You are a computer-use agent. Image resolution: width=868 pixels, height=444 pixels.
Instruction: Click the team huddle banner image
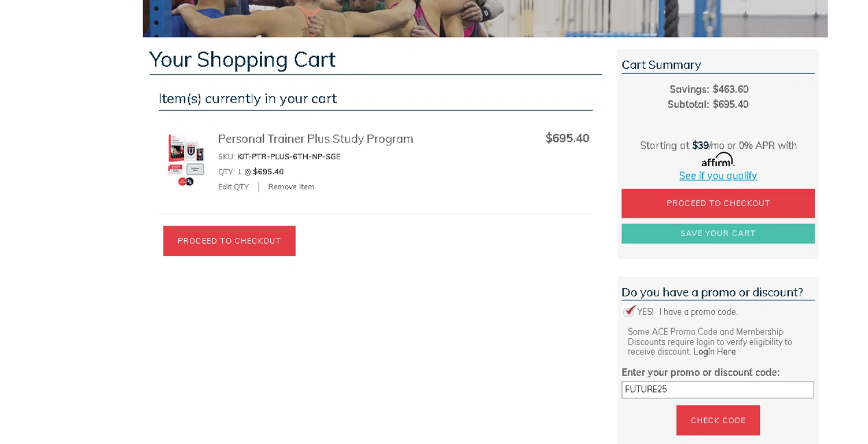485,19
